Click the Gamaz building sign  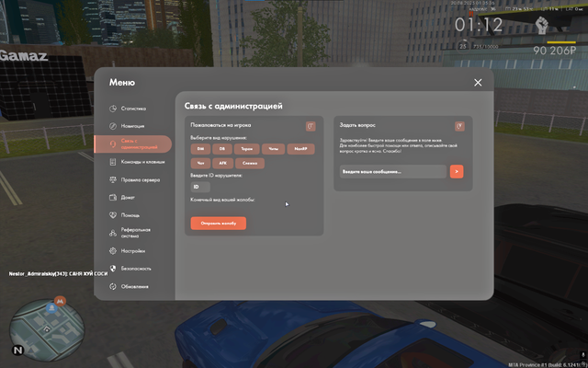coord(24,56)
